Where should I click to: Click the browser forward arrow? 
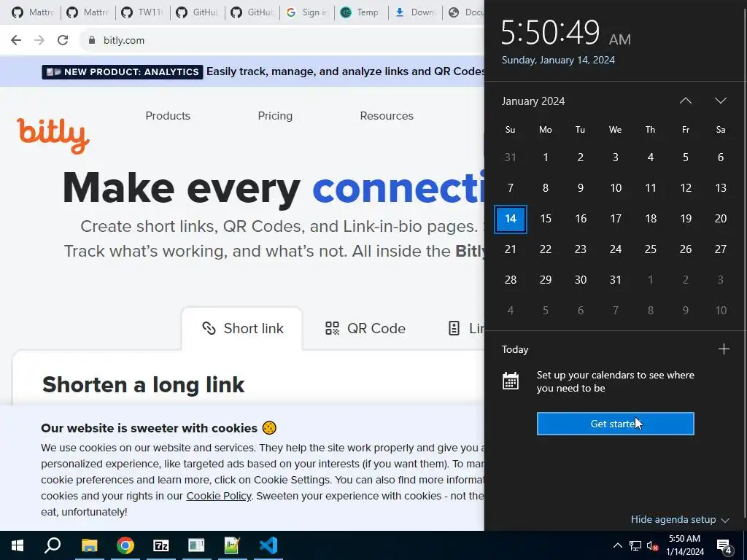click(39, 40)
